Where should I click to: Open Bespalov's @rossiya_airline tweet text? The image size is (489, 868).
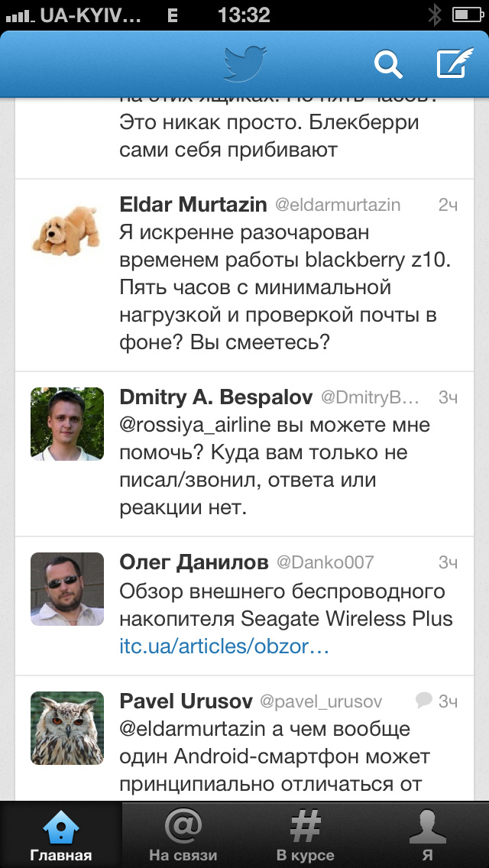point(275,466)
